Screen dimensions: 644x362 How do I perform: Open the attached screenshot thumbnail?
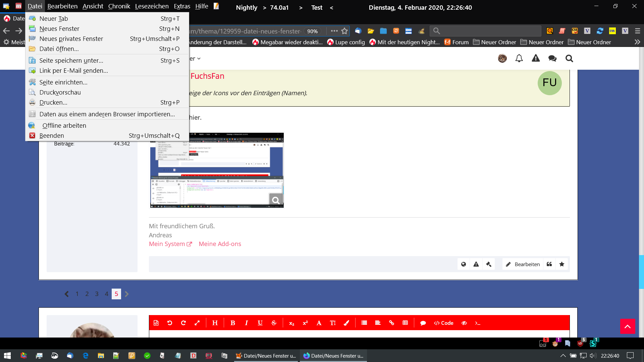[217, 170]
